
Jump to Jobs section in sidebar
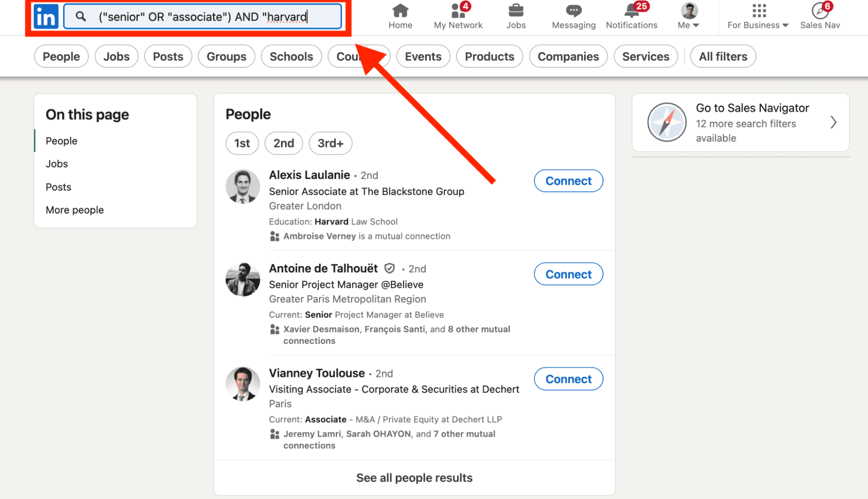point(57,164)
